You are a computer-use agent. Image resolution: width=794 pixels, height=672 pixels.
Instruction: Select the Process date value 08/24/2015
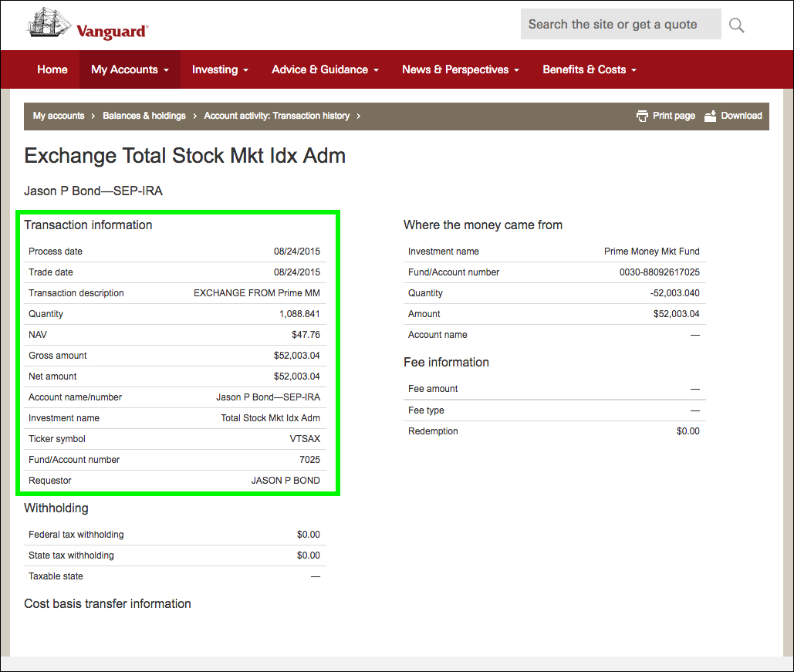pyautogui.click(x=297, y=252)
